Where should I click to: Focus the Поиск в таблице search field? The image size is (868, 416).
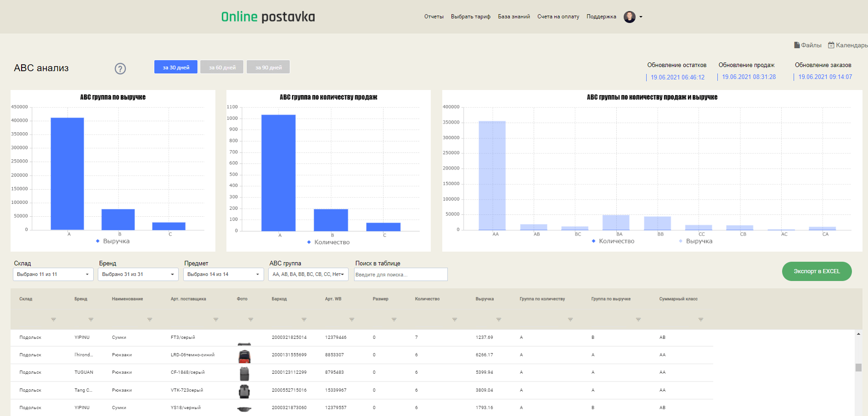coord(401,274)
